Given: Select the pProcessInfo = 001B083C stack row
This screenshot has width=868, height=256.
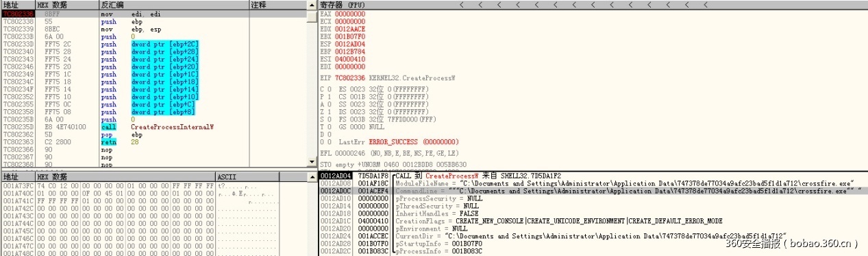Looking at the screenshot, I should click(593, 251).
